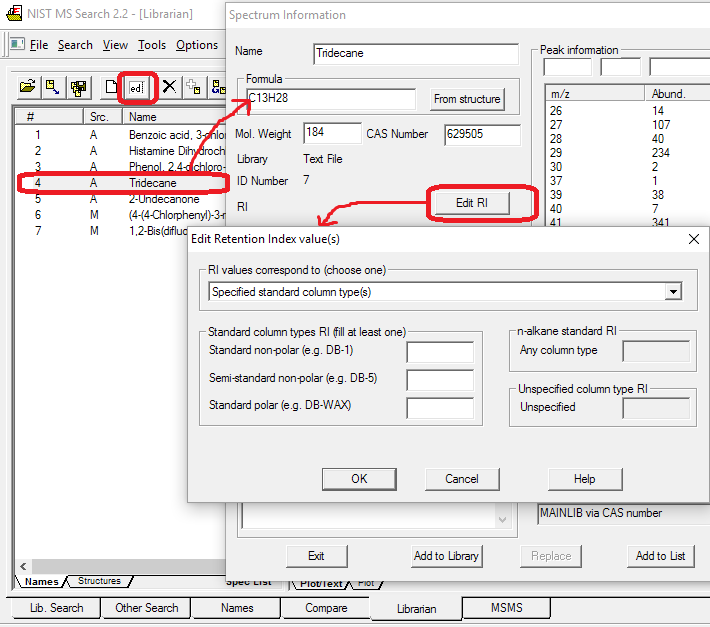Viewport: 710px width, 627px height.
Task: Click the Edit RI button
Action: pyautogui.click(x=472, y=203)
